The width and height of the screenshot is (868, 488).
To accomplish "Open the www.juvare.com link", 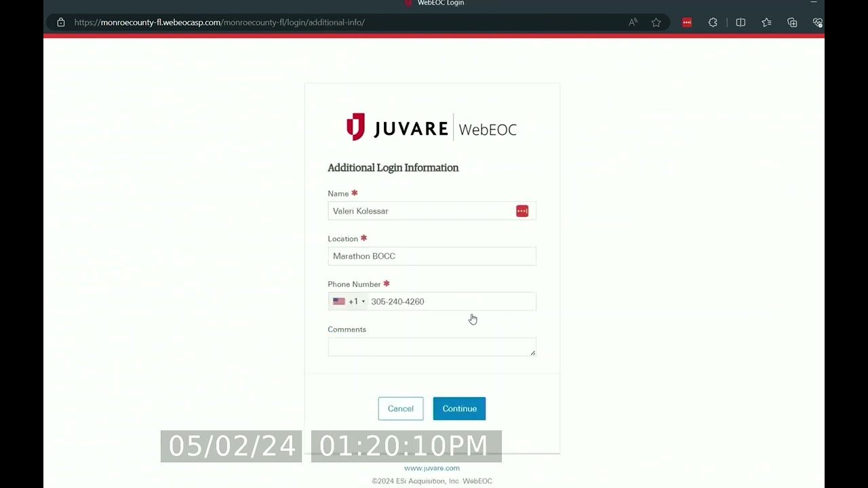I will tap(432, 468).
